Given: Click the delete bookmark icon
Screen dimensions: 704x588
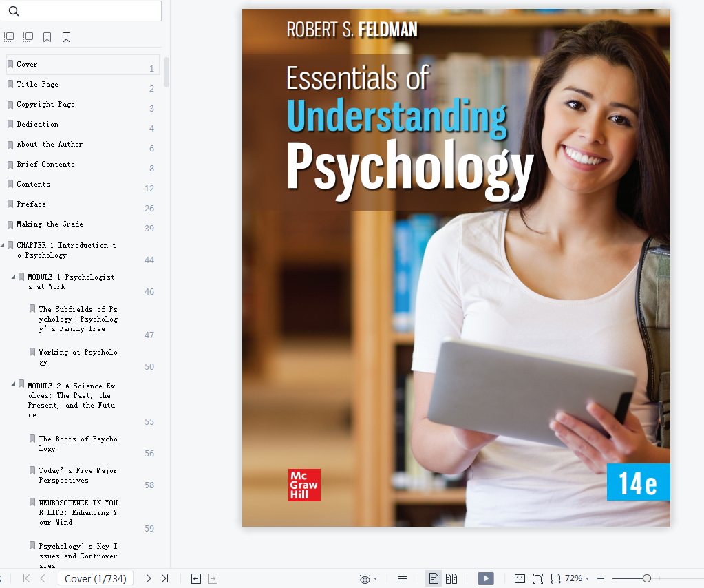Looking at the screenshot, I should [67, 37].
